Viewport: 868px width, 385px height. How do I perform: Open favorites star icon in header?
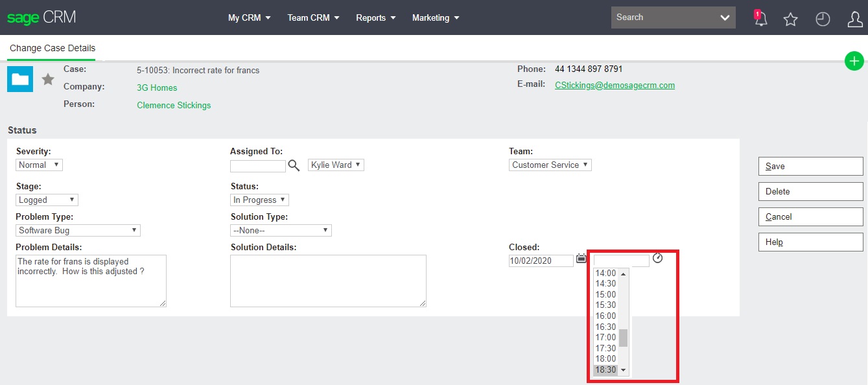click(x=790, y=19)
